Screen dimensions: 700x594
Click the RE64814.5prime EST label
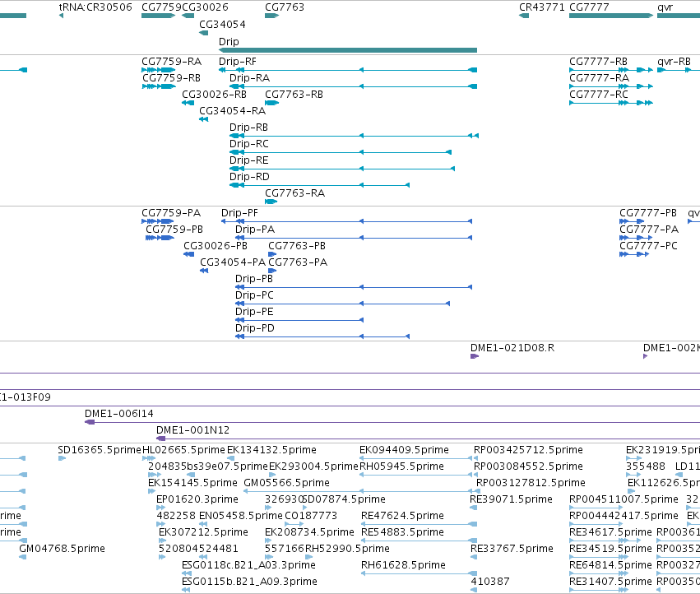tap(610, 565)
